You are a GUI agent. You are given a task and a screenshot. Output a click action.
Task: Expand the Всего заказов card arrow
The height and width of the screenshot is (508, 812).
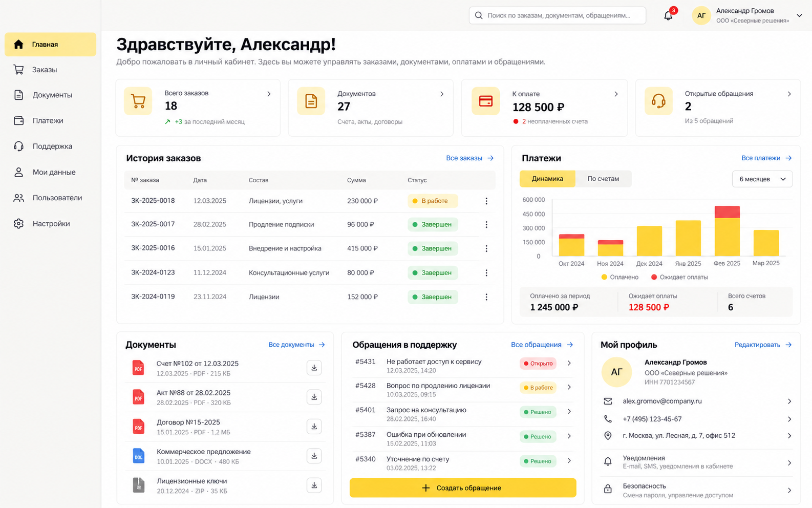point(269,94)
